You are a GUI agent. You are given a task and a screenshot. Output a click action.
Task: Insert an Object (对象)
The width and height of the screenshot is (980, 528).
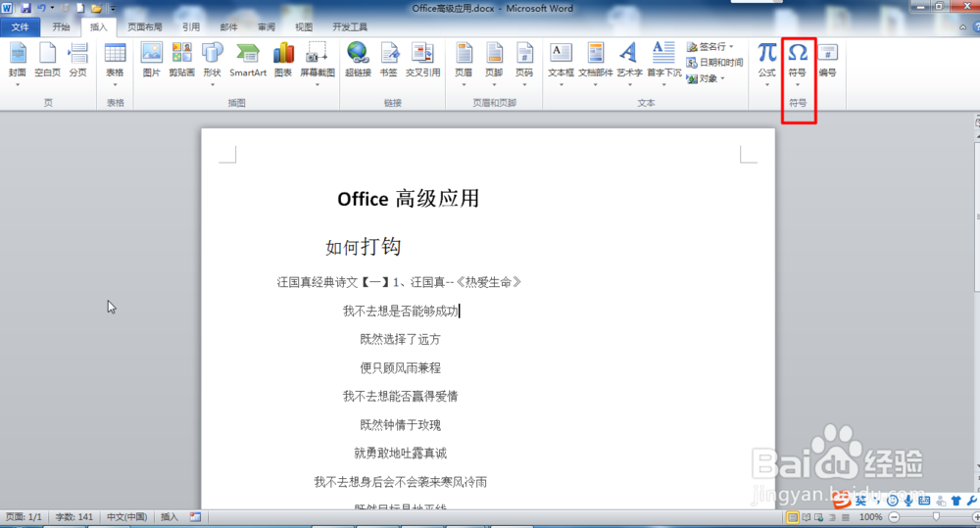tap(702, 78)
